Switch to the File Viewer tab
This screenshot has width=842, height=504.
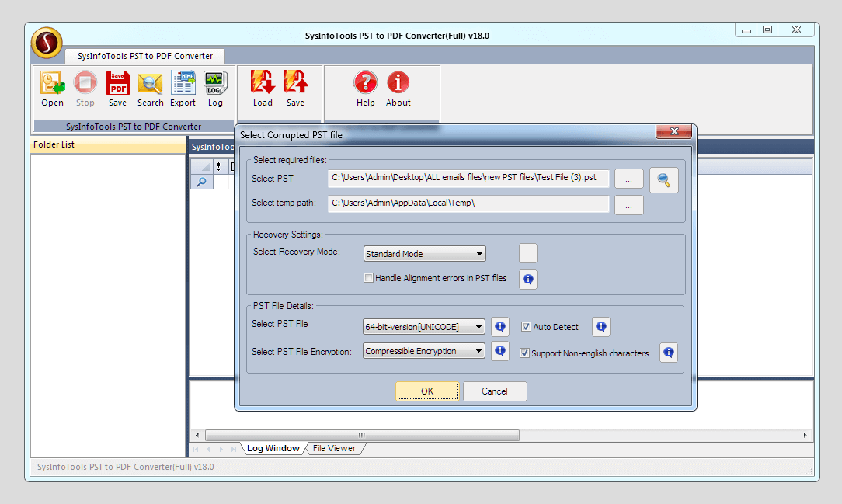pos(334,448)
